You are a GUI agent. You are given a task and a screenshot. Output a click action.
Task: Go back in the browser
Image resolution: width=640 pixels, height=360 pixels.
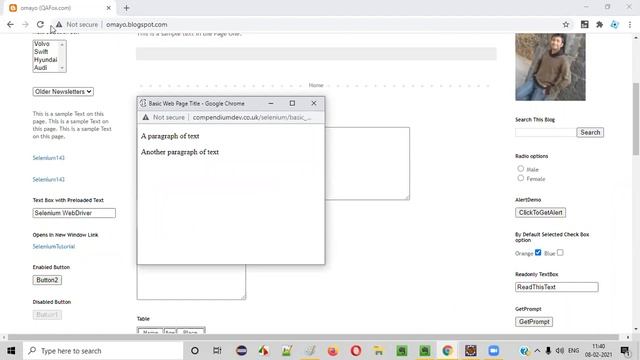click(10, 24)
